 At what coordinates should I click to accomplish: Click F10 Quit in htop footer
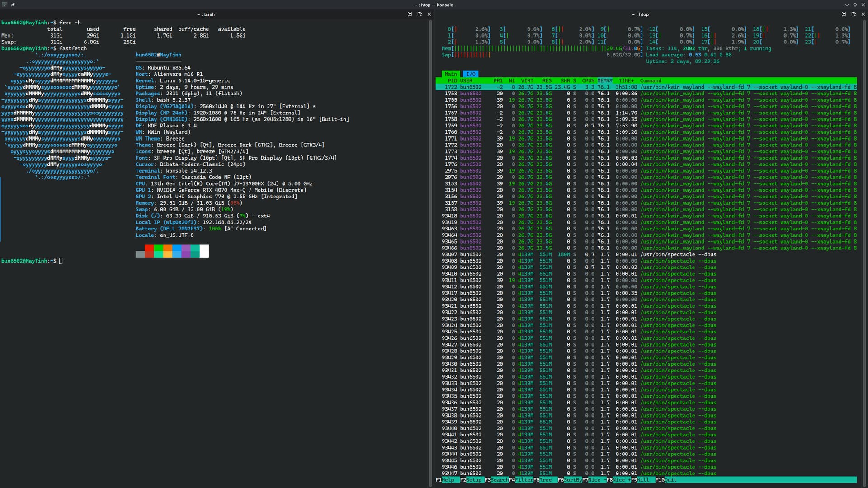(666, 480)
